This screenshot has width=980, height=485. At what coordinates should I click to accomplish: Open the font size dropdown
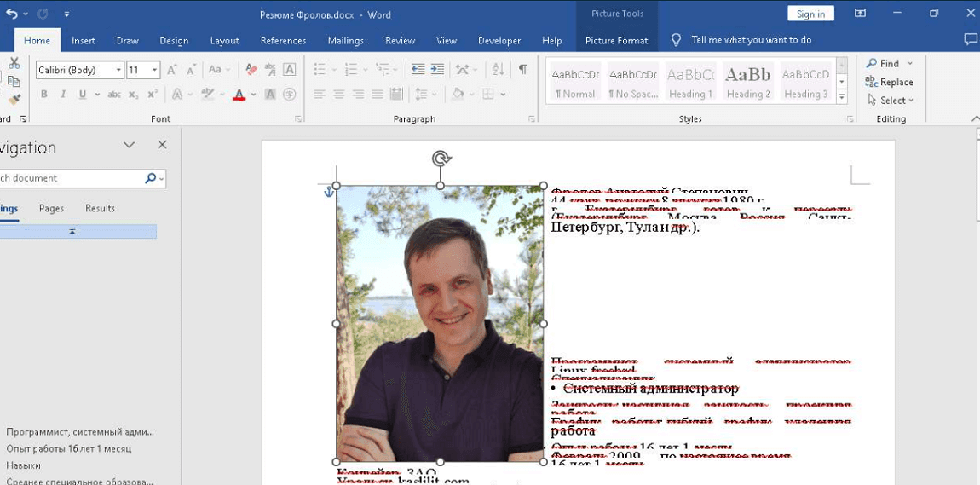tap(154, 70)
